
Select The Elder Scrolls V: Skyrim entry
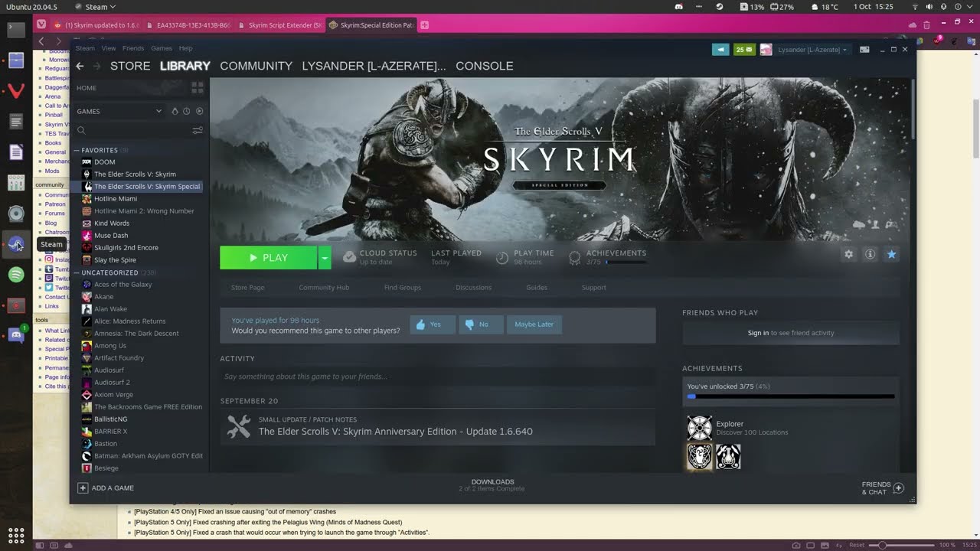tap(135, 174)
